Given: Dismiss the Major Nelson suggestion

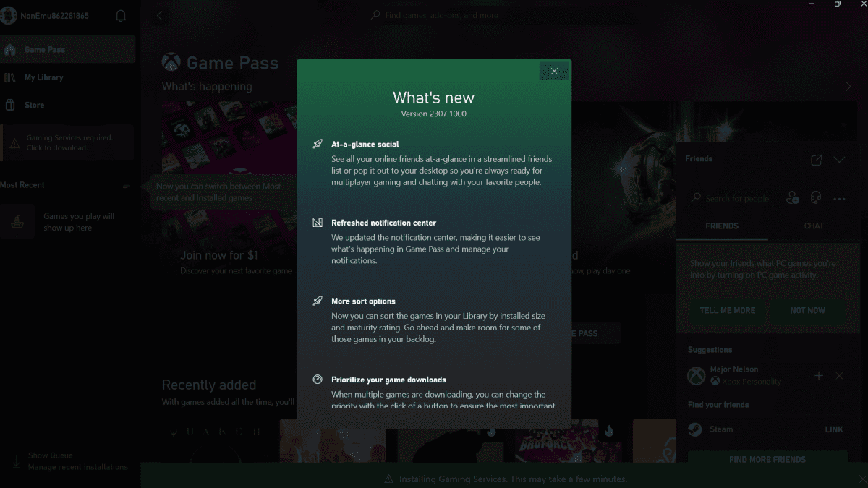Looking at the screenshot, I should click(839, 376).
